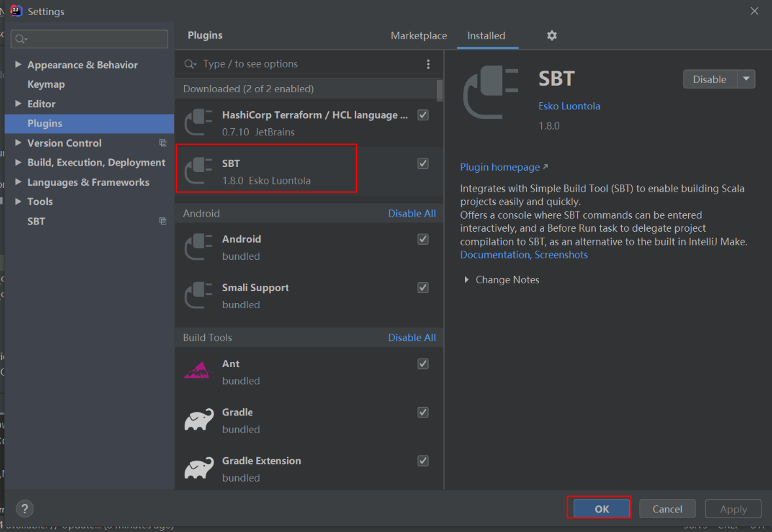Screen dimensions: 772x532
Task: Open the SBT settings page in tree
Action: 36,221
